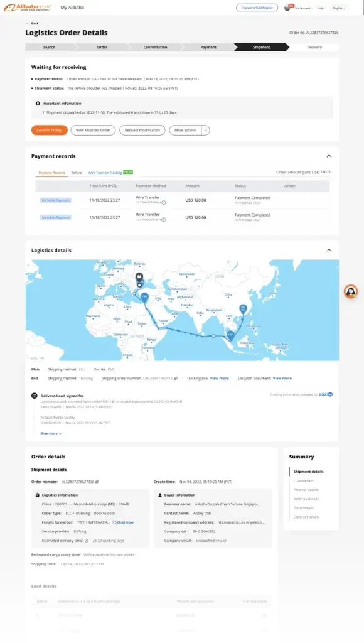Image resolution: width=364 pixels, height=643 pixels.
Task: Copy the shipping order number
Action: pos(176,379)
